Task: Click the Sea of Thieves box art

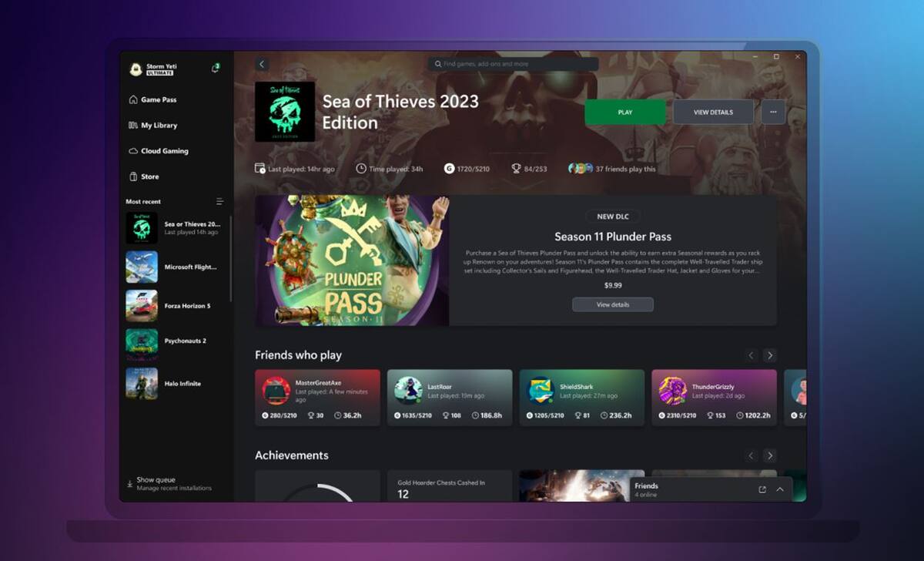Action: point(285,112)
